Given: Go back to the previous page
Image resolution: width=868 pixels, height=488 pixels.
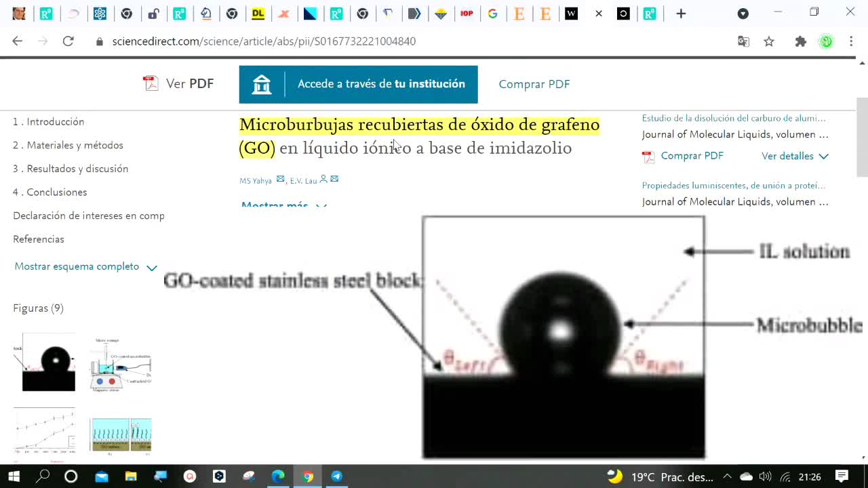Looking at the screenshot, I should pyautogui.click(x=18, y=41).
